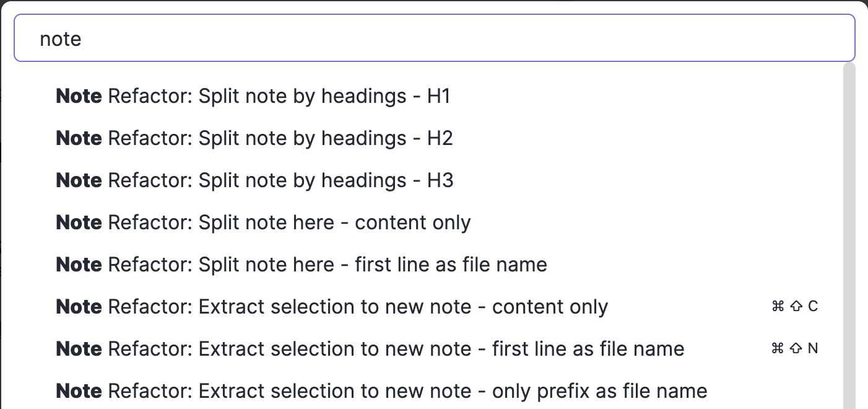Screen dimensions: 868x409
Task: Click the command palette search field
Action: coord(433,38)
